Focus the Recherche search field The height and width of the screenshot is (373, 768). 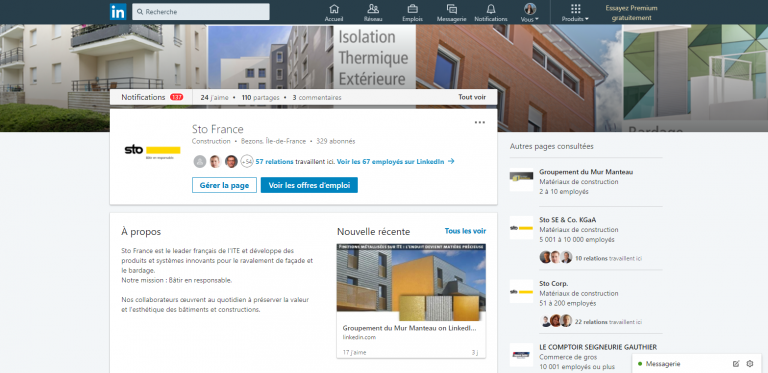coord(201,12)
